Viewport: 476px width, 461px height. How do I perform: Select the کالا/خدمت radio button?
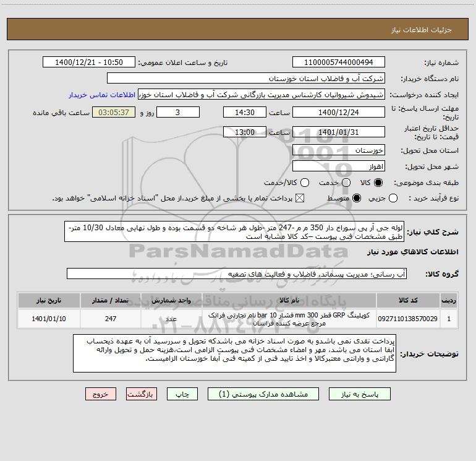point(305,183)
